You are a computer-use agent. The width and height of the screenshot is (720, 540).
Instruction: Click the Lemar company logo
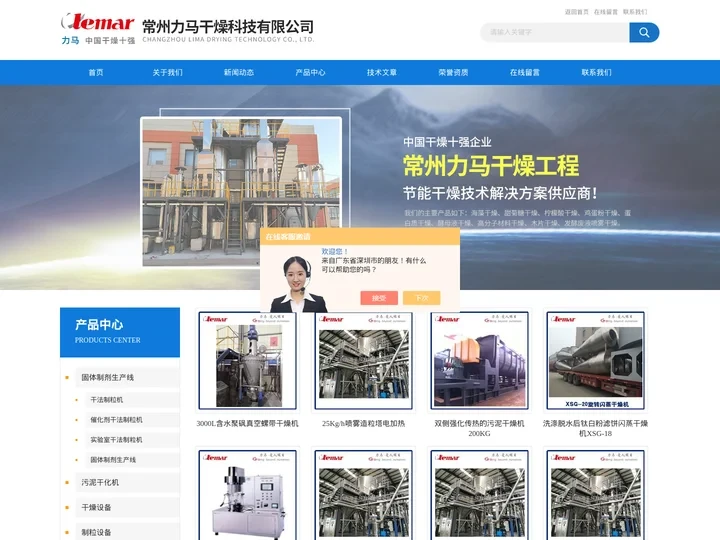point(98,28)
